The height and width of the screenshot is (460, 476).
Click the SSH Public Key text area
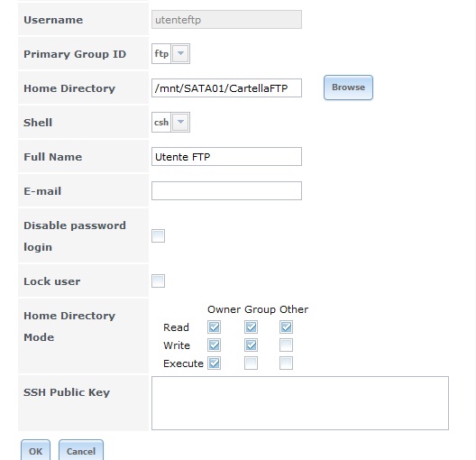pos(300,403)
